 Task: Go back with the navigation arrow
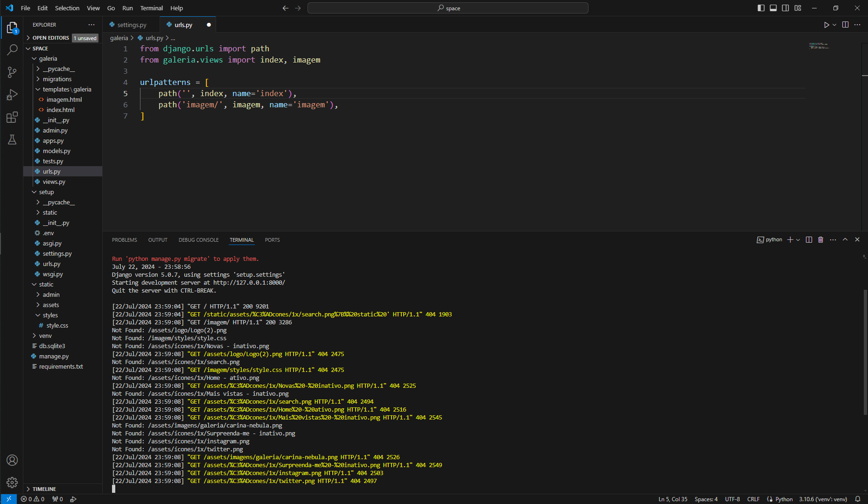click(286, 8)
